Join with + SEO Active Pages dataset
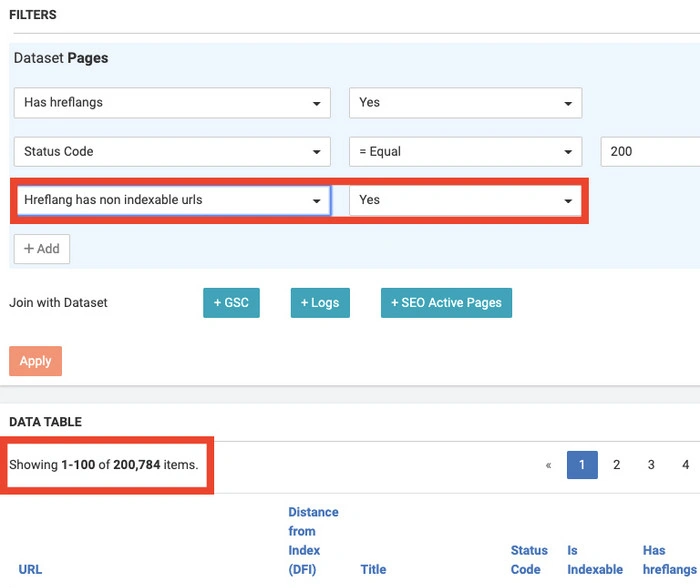Viewport: 700px width, 588px height. (x=446, y=303)
